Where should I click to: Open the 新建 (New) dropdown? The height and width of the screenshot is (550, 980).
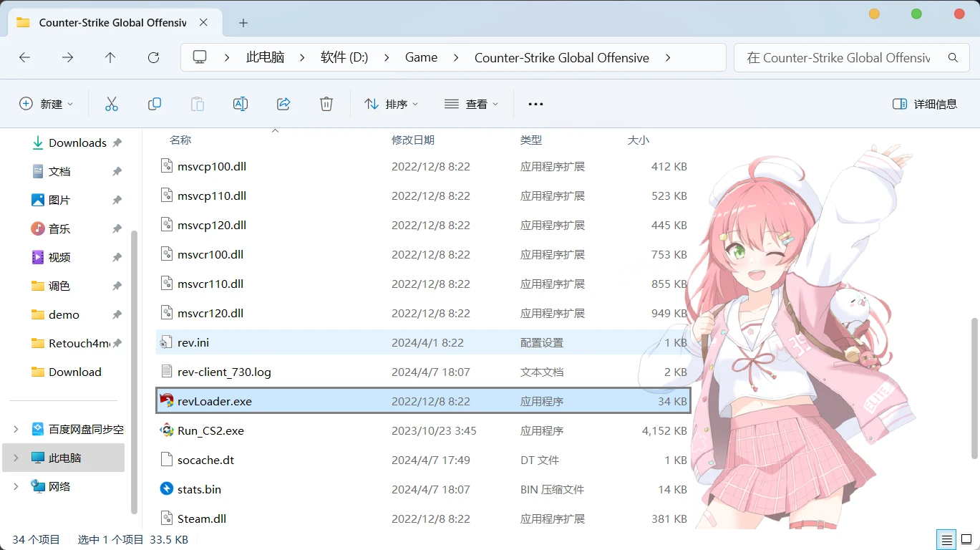(x=47, y=104)
